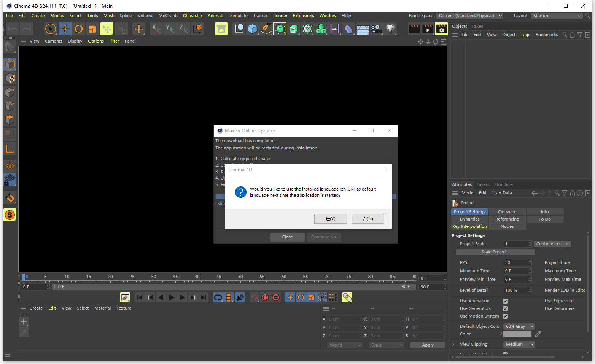
Task: Expand Color row arrow in attributes
Action: [501, 334]
